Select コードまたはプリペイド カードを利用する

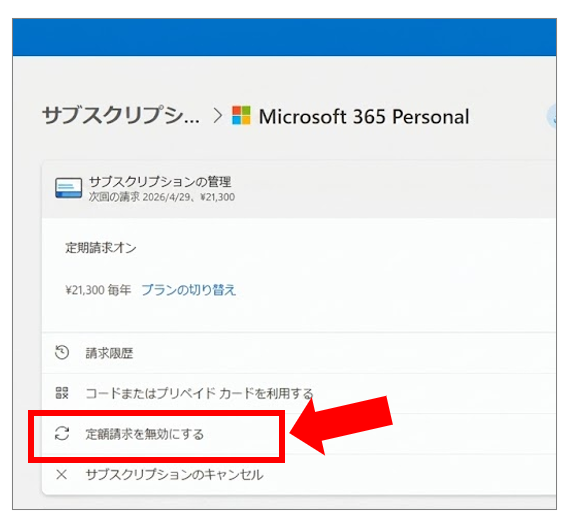199,393
